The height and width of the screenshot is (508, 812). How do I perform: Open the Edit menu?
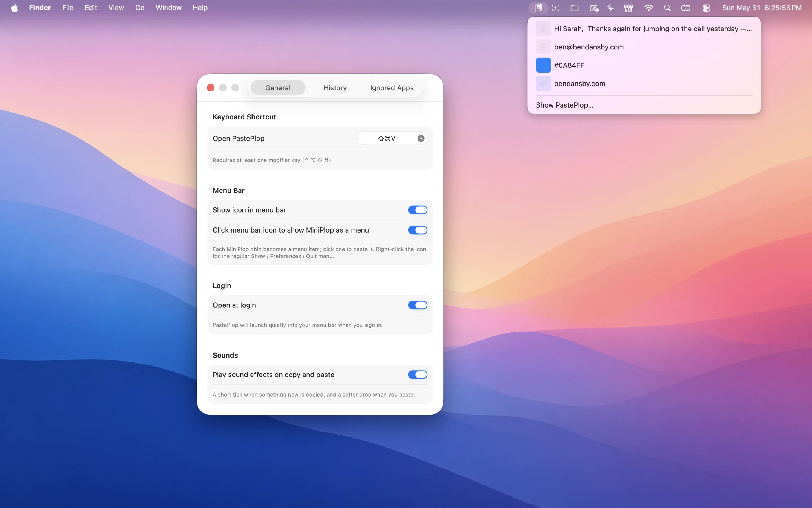[91, 8]
